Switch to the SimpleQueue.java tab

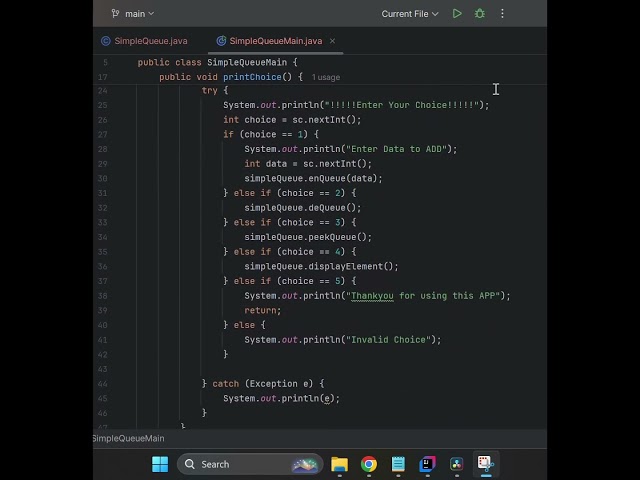point(144,41)
